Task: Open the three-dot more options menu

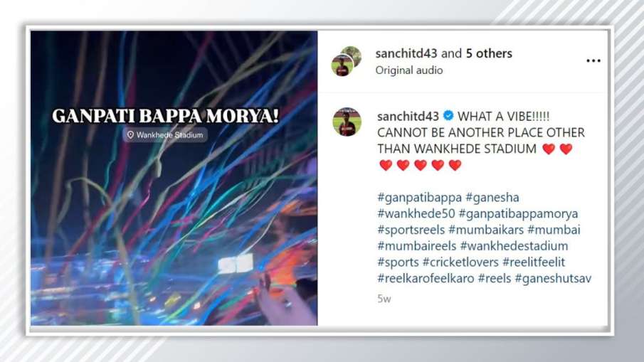Action: [x=593, y=60]
